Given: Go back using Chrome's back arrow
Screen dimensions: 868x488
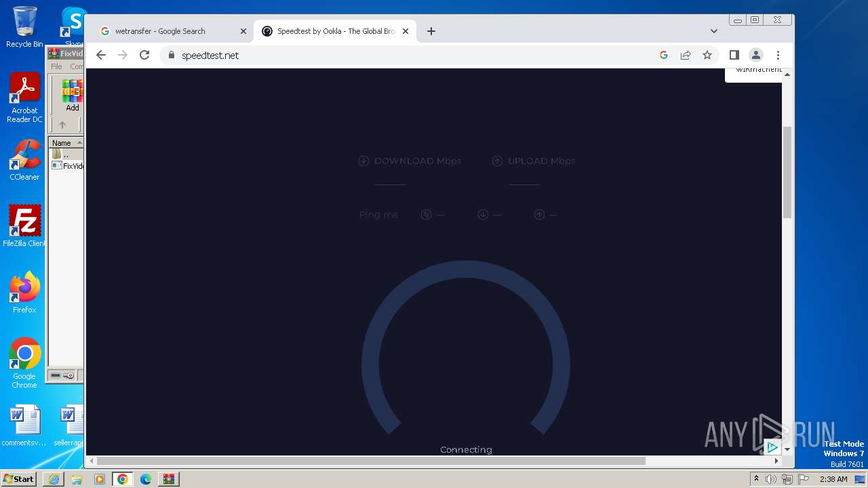Looking at the screenshot, I should tap(101, 56).
